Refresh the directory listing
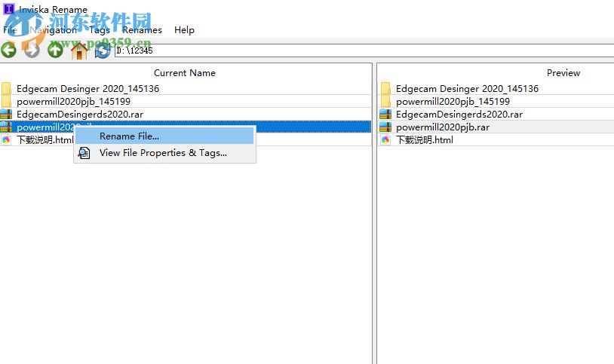614x364 pixels. click(x=103, y=50)
